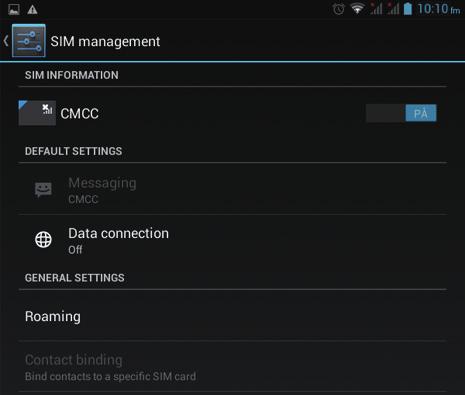Toggle the CMCC SIM switch off

(x=401, y=113)
